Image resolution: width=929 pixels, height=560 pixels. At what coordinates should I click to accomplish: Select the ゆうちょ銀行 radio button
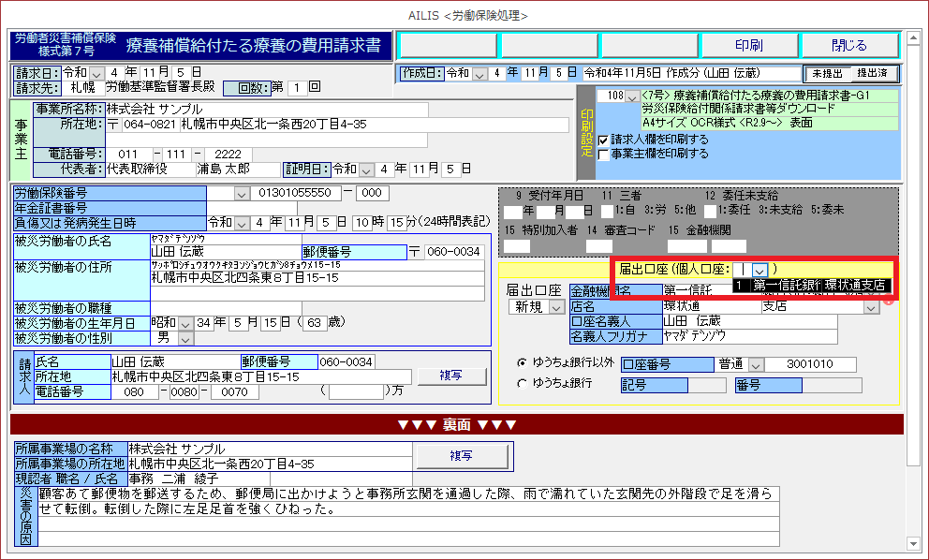[523, 383]
